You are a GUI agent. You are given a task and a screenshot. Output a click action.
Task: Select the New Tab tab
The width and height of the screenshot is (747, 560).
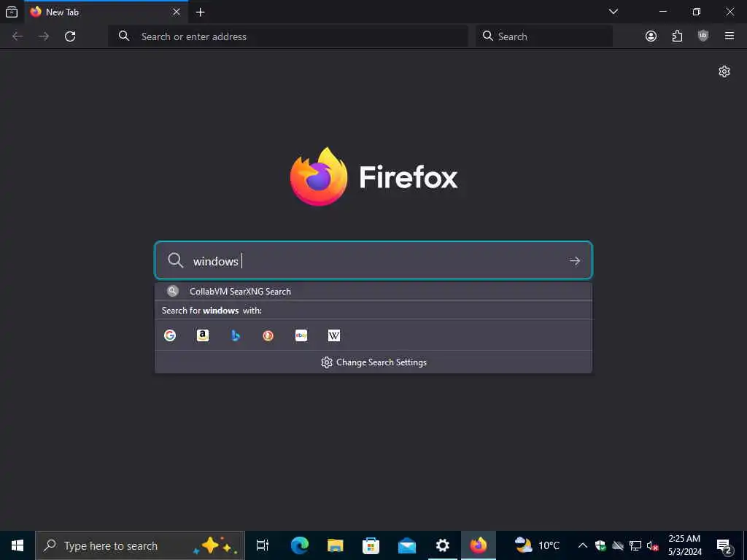click(107, 12)
